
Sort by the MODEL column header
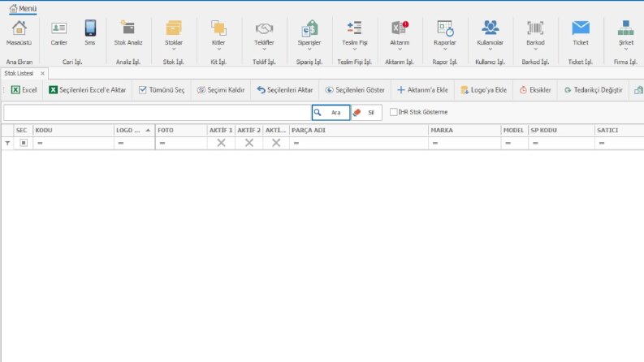pyautogui.click(x=515, y=130)
